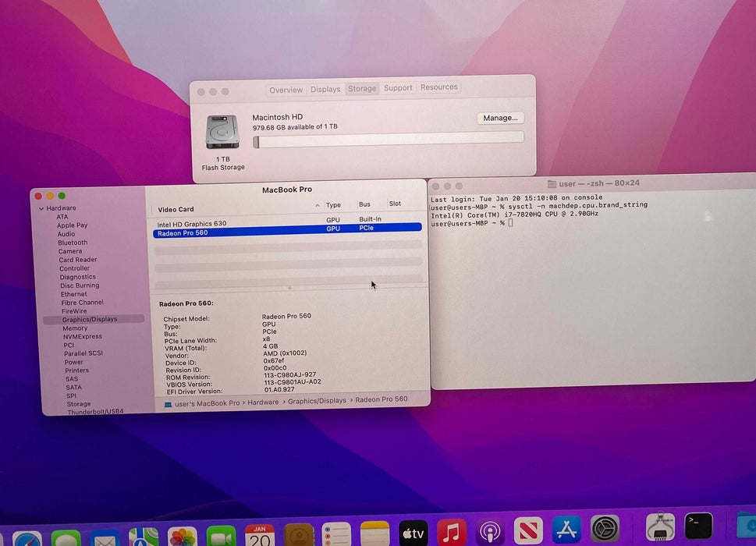This screenshot has width=756, height=546.
Task: Launch the App Store from Dock
Action: coord(566,529)
